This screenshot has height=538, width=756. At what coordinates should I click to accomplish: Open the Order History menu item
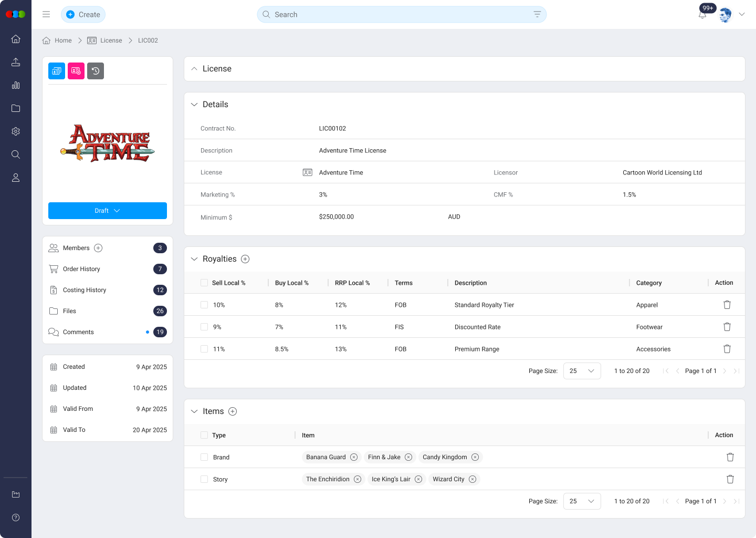point(81,268)
